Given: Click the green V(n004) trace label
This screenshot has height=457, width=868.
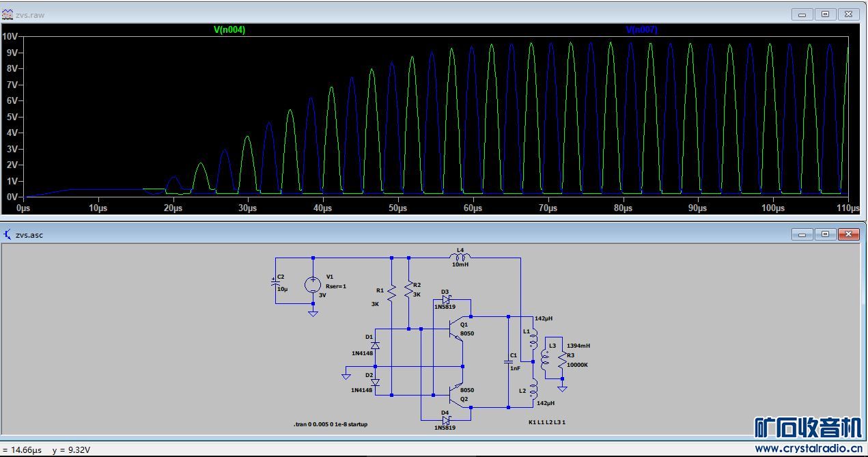Looking at the screenshot, I should (x=229, y=30).
